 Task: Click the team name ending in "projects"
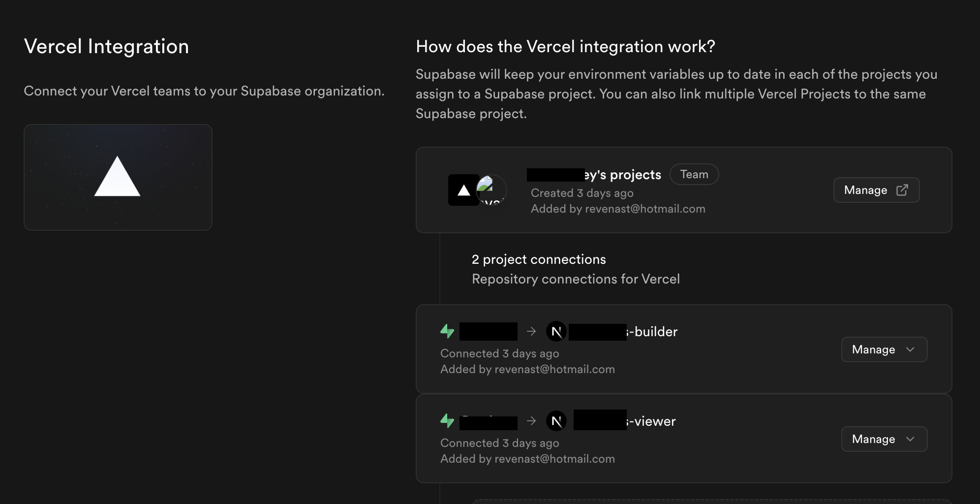623,175
